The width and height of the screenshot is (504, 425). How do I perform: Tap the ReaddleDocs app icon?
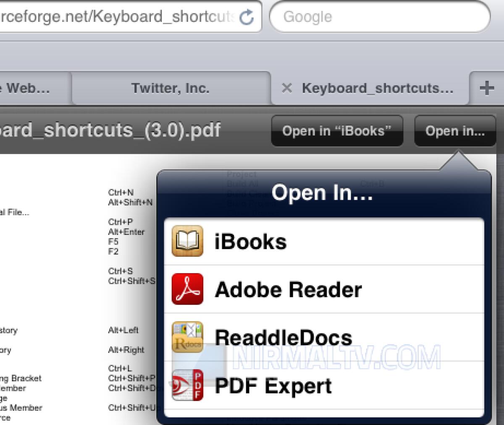[187, 337]
